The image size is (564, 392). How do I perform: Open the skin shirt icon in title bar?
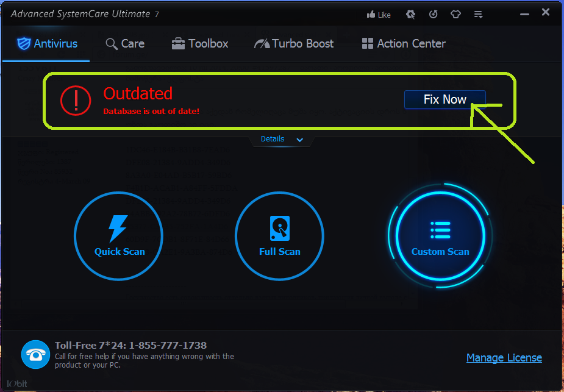455,15
